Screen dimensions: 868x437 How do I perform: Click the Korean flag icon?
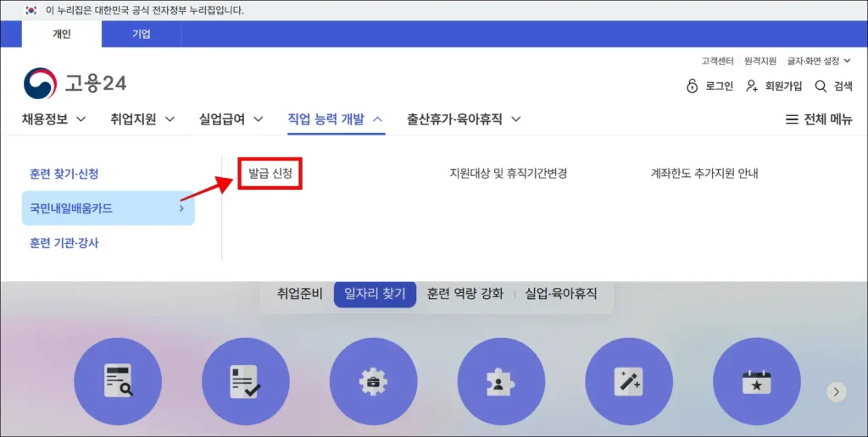pos(31,10)
